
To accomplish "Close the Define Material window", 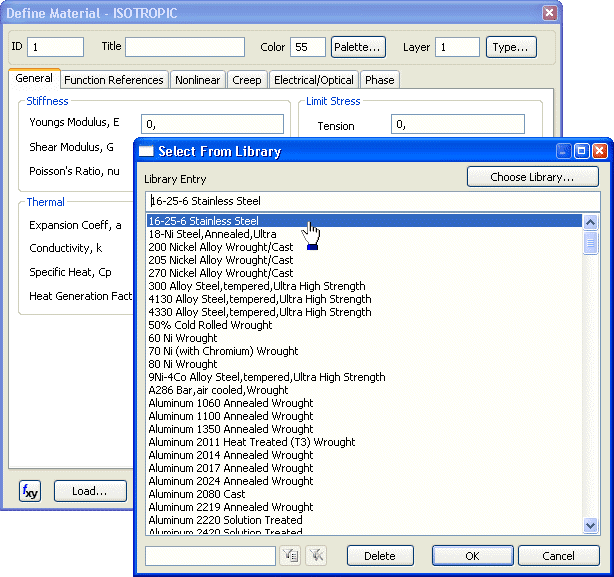I will pos(549,13).
